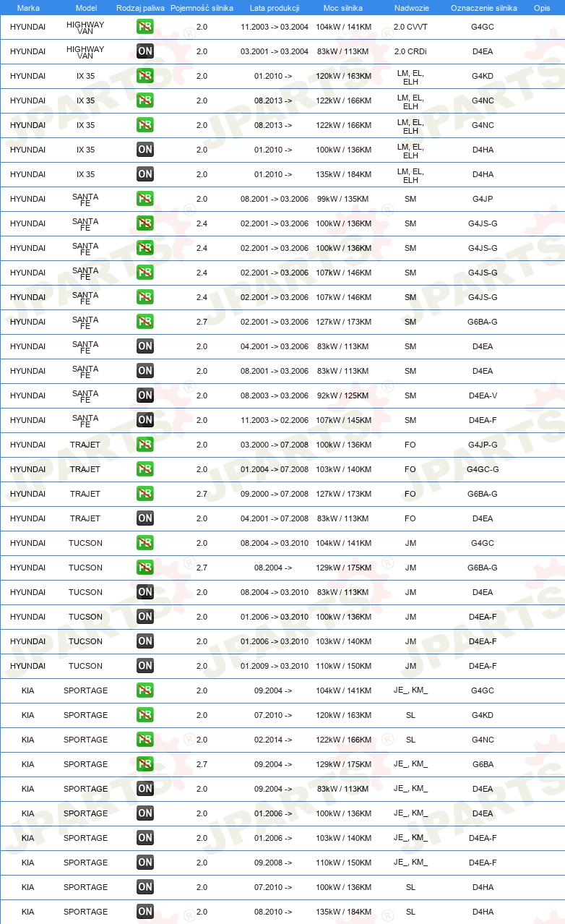Click the 09.2000 -> 07.2008 production years cell

tap(275, 494)
